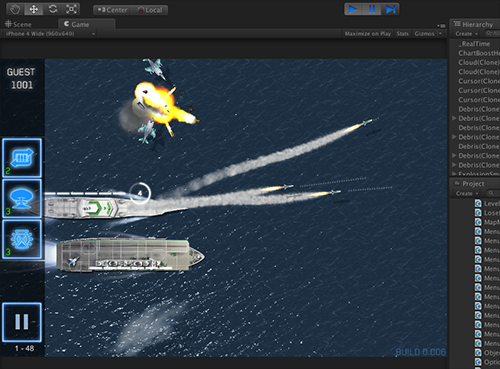Click the Game tab pacman icon
Image resolution: width=500 pixels, height=369 pixels.
66,24
